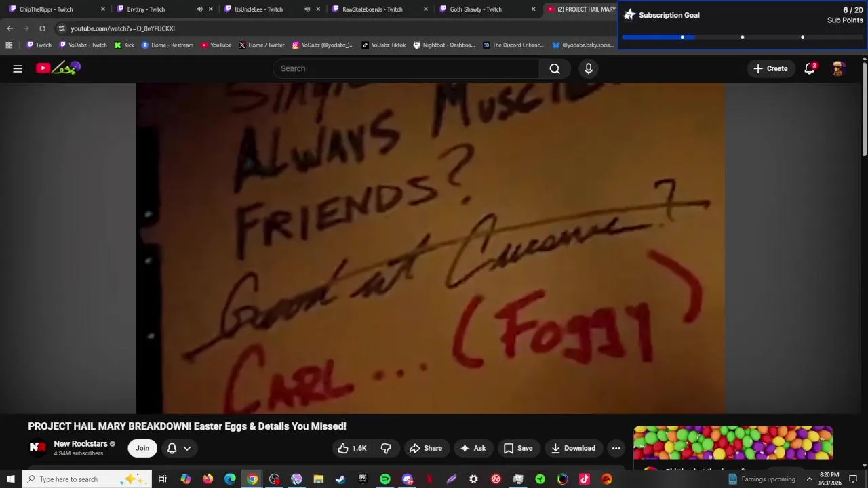Go forward with the browser arrow
Image resolution: width=868 pixels, height=488 pixels.
point(26,28)
